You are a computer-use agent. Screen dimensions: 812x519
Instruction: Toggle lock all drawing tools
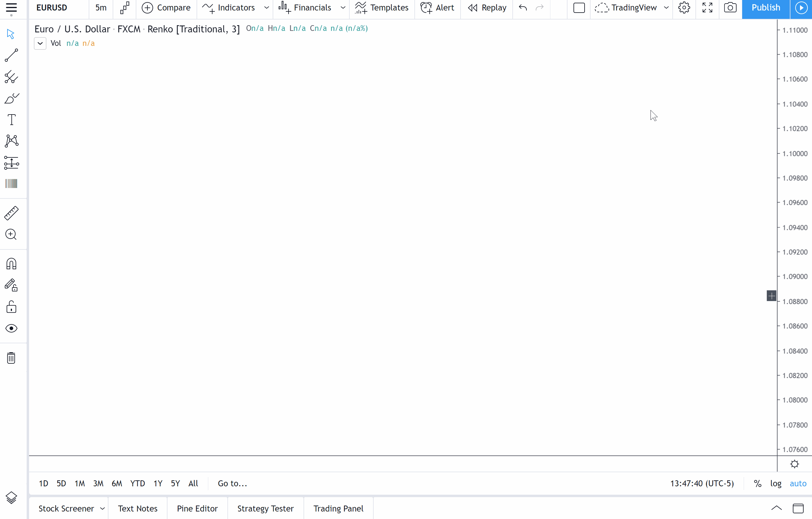[x=11, y=307]
